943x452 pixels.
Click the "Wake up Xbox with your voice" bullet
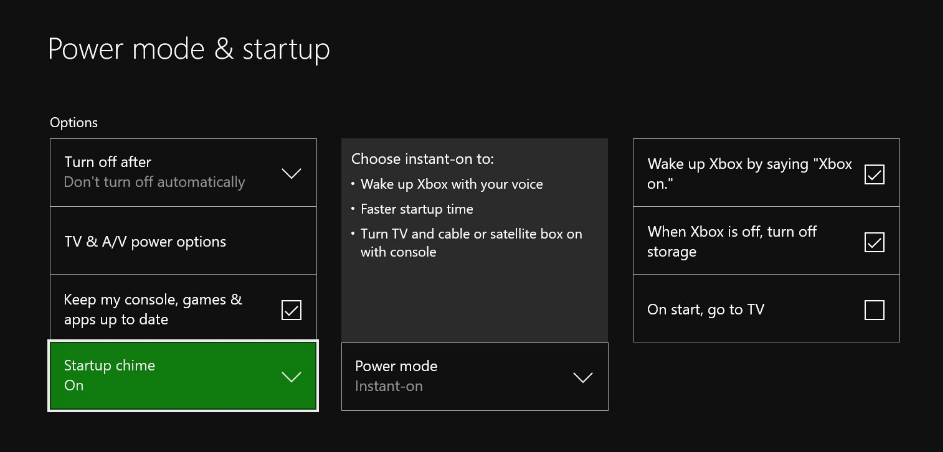[x=452, y=184]
